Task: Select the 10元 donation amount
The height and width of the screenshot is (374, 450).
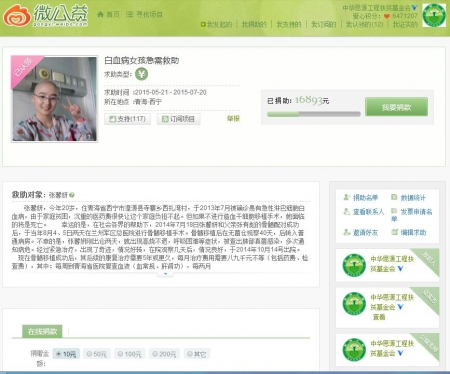Action: (x=66, y=354)
